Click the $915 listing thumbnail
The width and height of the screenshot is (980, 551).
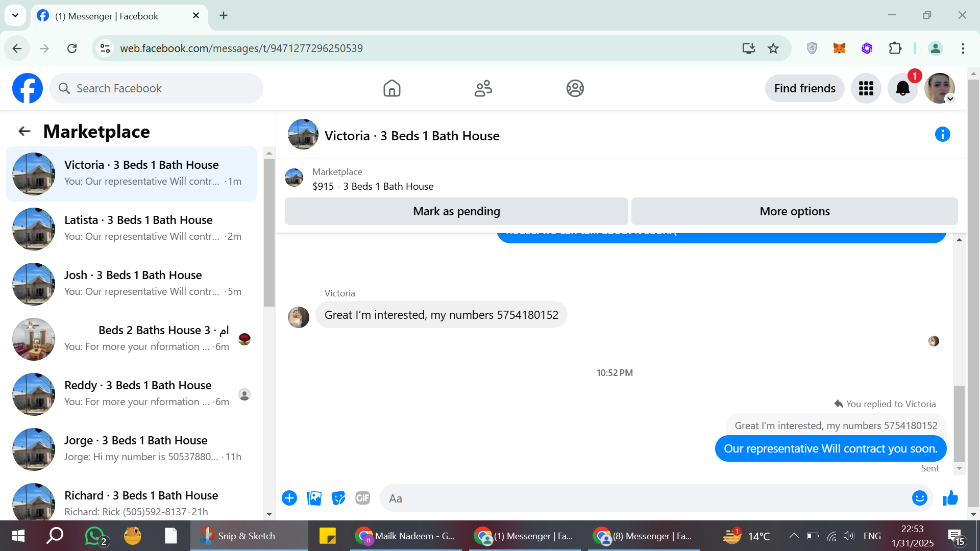294,178
